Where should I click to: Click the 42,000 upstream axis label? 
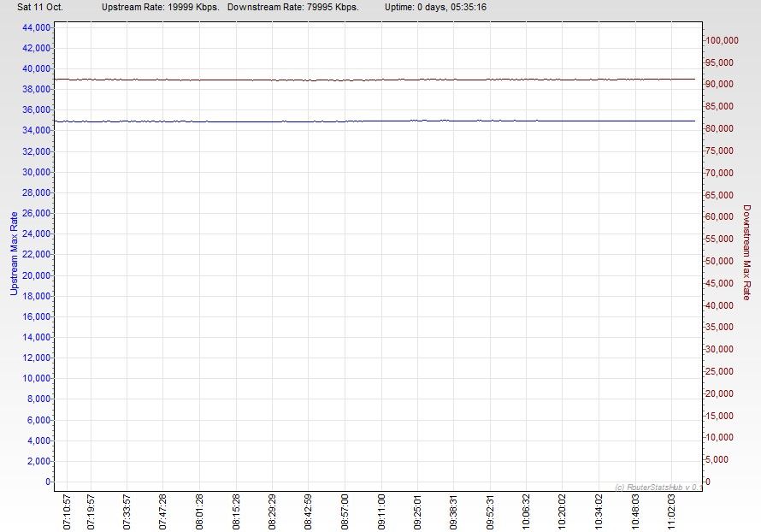[36, 48]
